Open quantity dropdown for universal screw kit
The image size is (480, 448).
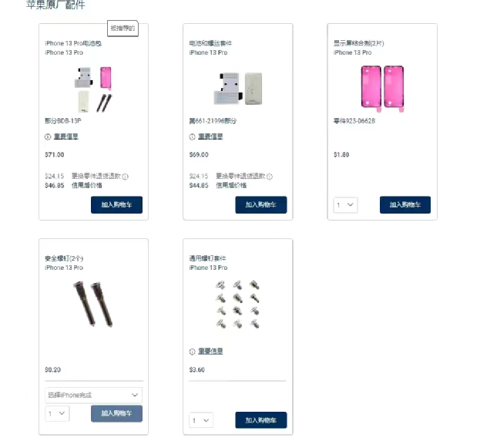(x=201, y=420)
